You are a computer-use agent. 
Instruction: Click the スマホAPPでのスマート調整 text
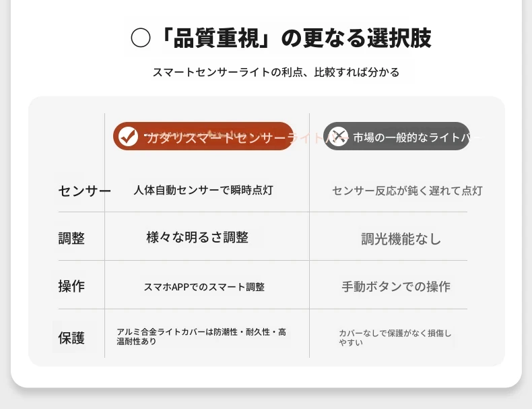click(x=204, y=287)
